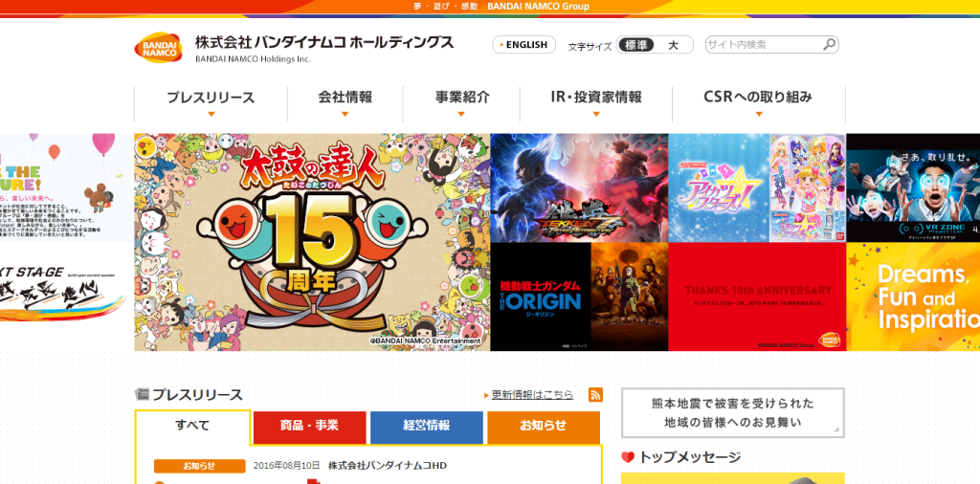
Task: Expand the CSRへの取り組み navigation menu
Action: coord(759,103)
